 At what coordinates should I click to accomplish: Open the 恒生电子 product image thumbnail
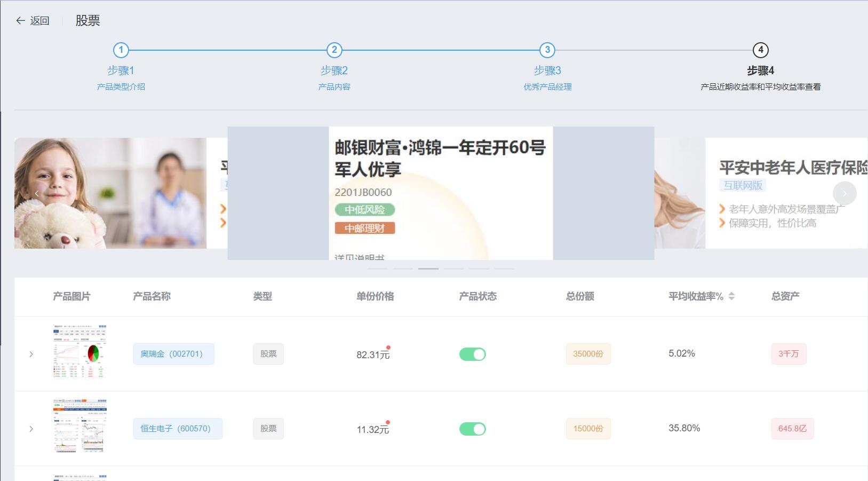[x=80, y=426]
